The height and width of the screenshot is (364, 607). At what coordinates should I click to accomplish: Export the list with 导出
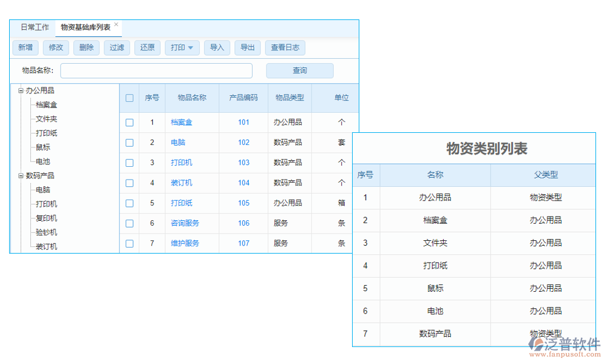247,48
